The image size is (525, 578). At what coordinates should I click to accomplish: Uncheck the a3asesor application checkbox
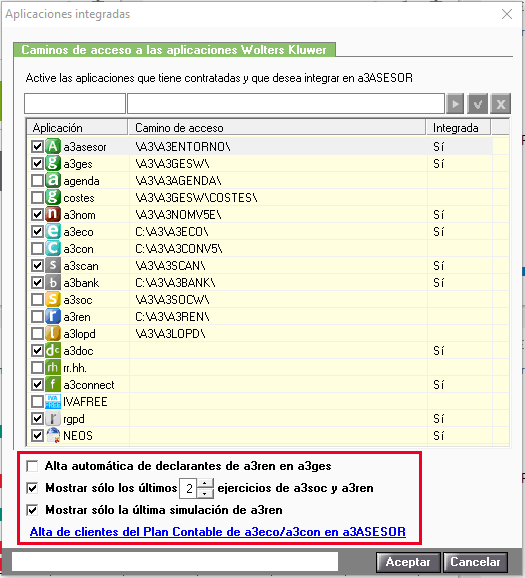(x=37, y=147)
